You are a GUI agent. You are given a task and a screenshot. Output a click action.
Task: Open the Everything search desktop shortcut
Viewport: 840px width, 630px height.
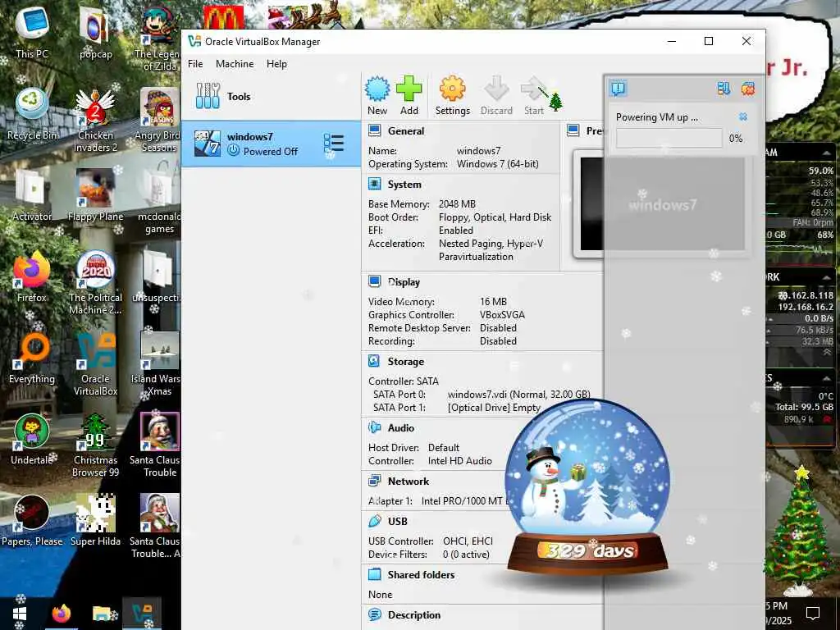coord(32,358)
